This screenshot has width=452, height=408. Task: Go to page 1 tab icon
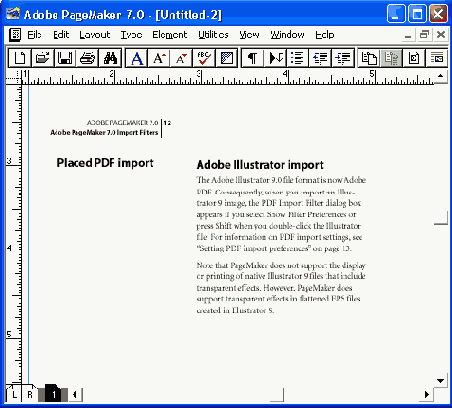tap(53, 395)
